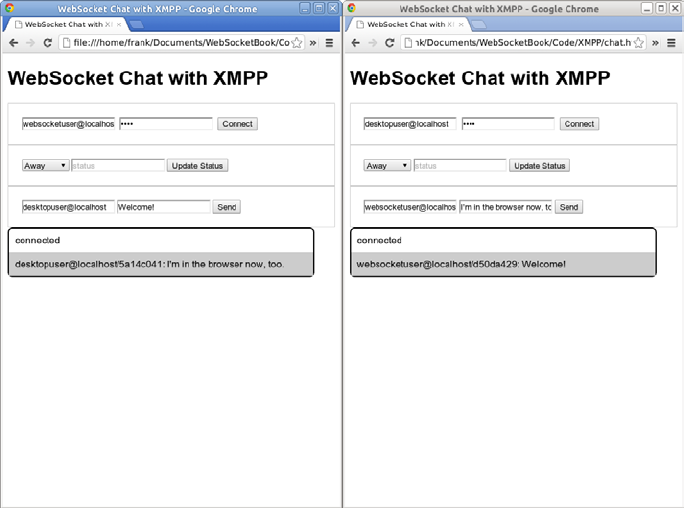
Task: Click desktopuser@localhost recipient field in left window
Action: [68, 207]
